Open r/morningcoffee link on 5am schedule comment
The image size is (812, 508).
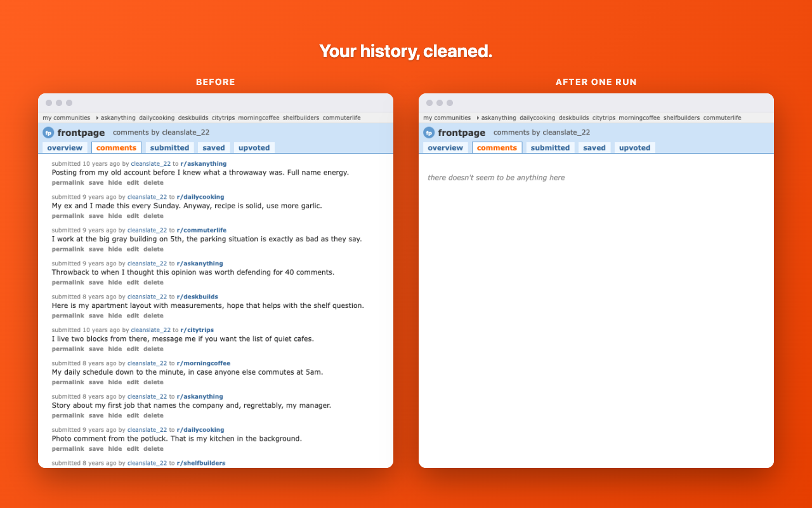(204, 363)
